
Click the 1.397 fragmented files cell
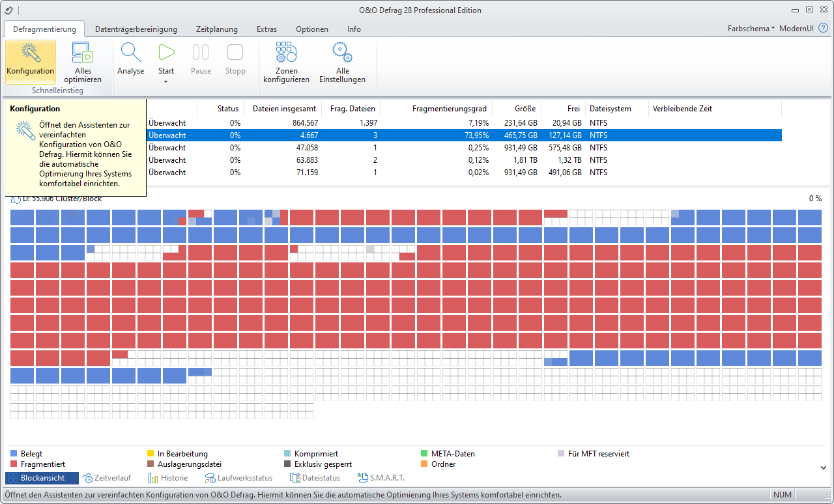pyautogui.click(x=368, y=122)
